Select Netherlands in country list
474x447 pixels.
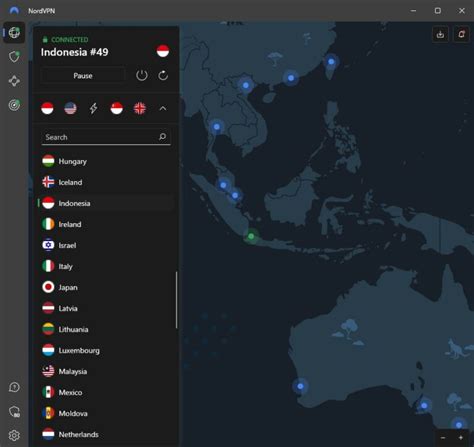(106, 434)
